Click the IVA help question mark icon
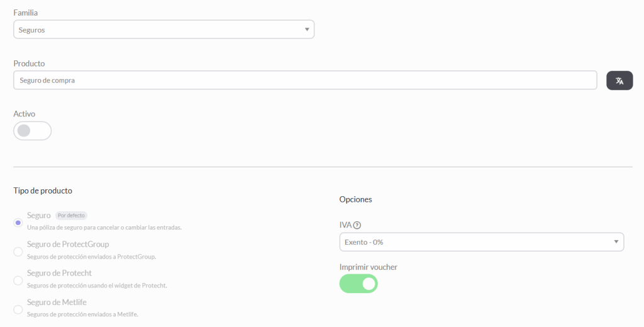The width and height of the screenshot is (644, 327). [x=357, y=225]
